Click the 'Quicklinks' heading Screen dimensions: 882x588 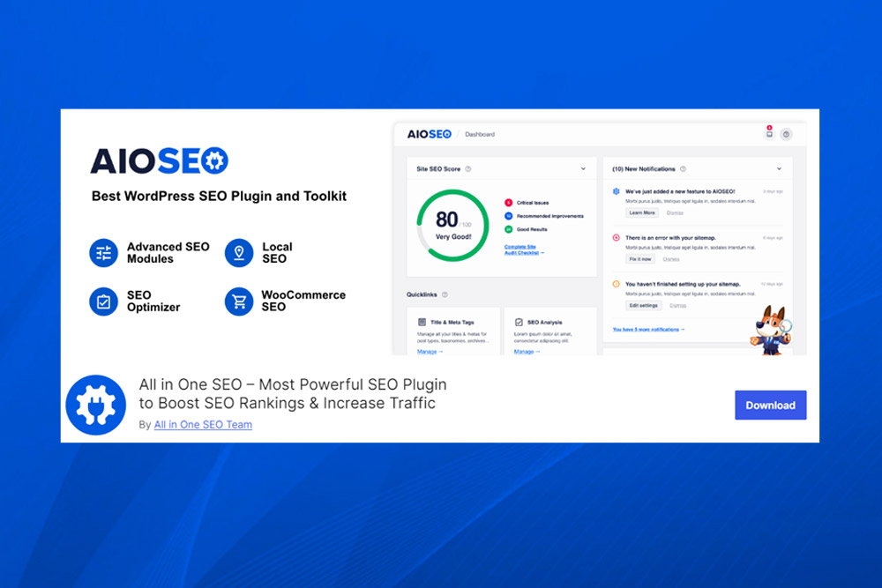422,294
